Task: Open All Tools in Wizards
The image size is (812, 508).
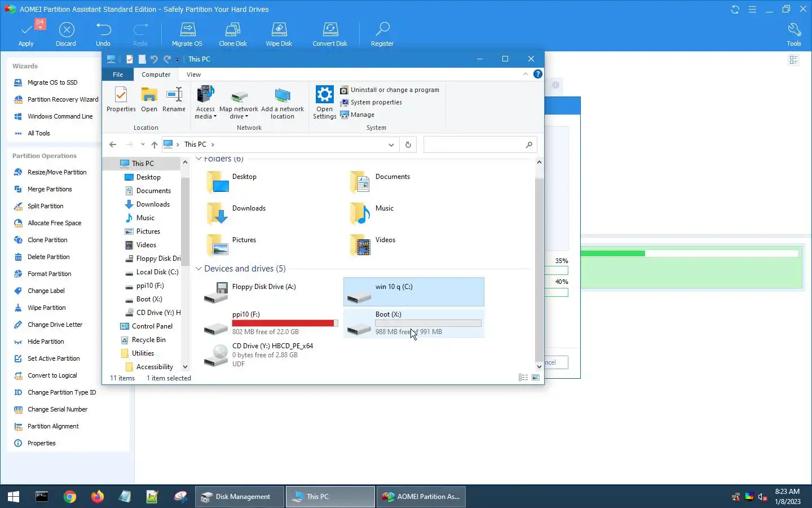Action: tap(32, 133)
